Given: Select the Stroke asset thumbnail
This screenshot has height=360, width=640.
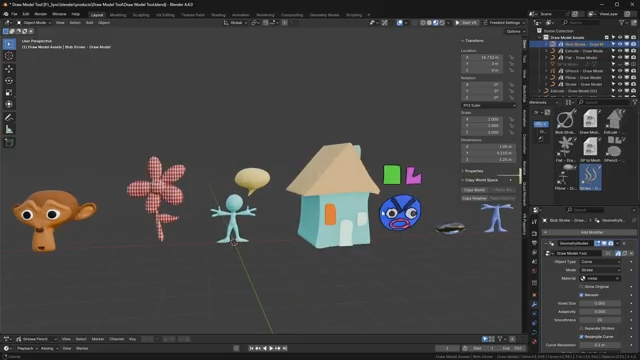Looking at the screenshot, I should [590, 178].
